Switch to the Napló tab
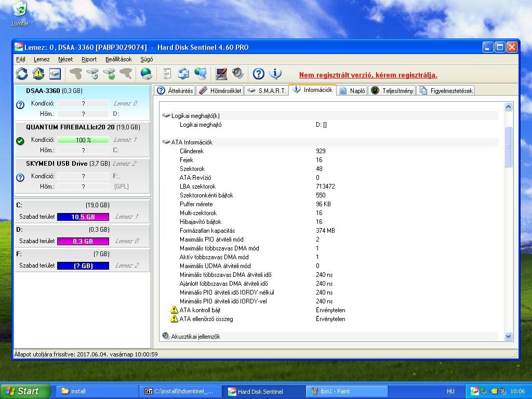532x399 pixels. pos(352,90)
